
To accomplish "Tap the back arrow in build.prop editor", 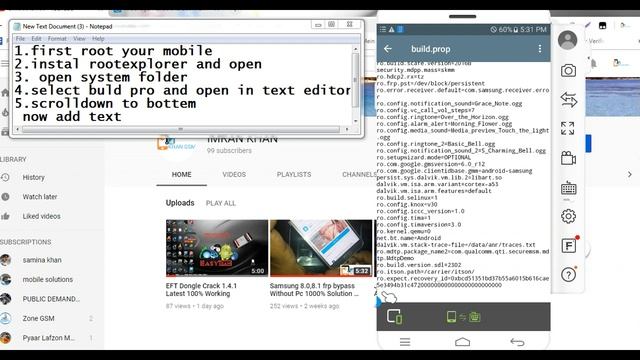I will click(x=388, y=49).
